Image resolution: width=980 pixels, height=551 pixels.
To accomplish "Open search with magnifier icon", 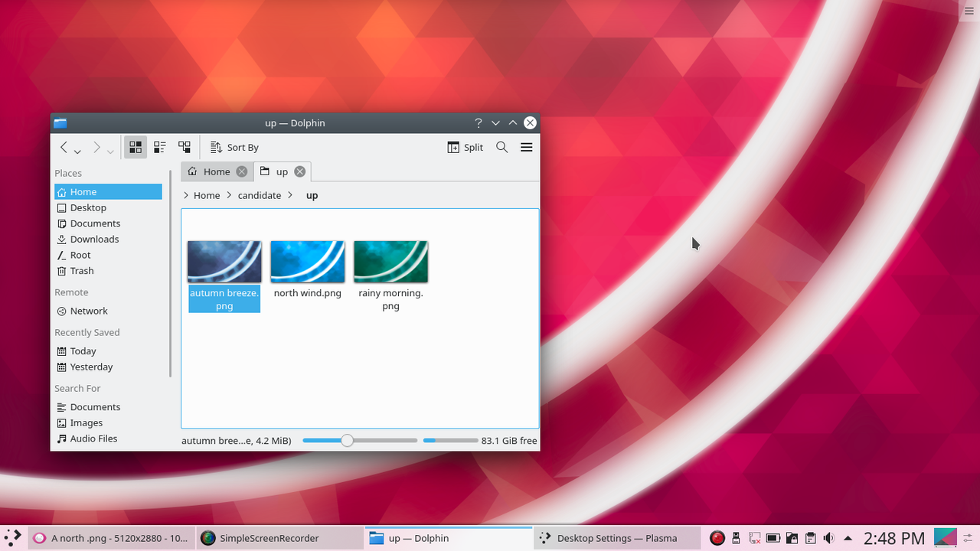I will tap(502, 147).
